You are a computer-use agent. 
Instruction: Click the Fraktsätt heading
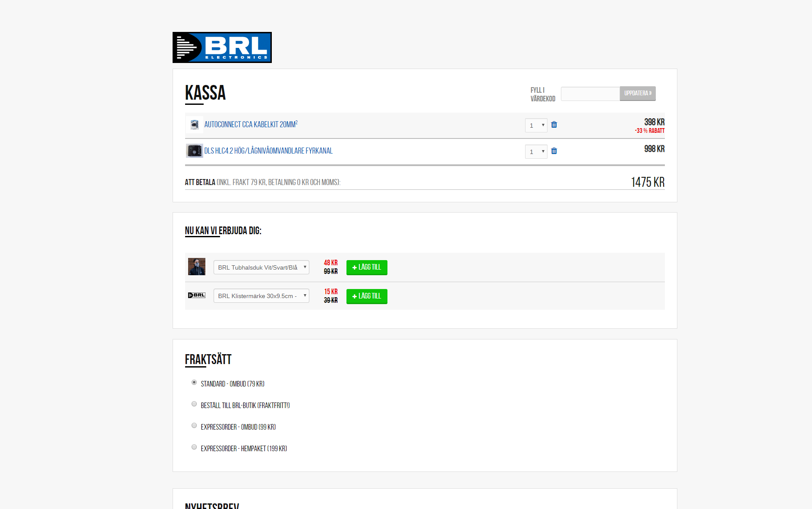[x=208, y=359]
